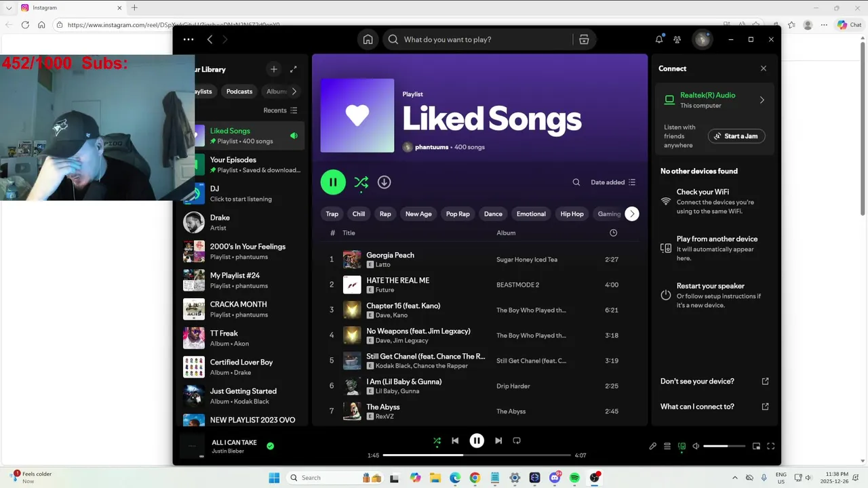
Task: Click the Latto artist link
Action: pyautogui.click(x=382, y=264)
